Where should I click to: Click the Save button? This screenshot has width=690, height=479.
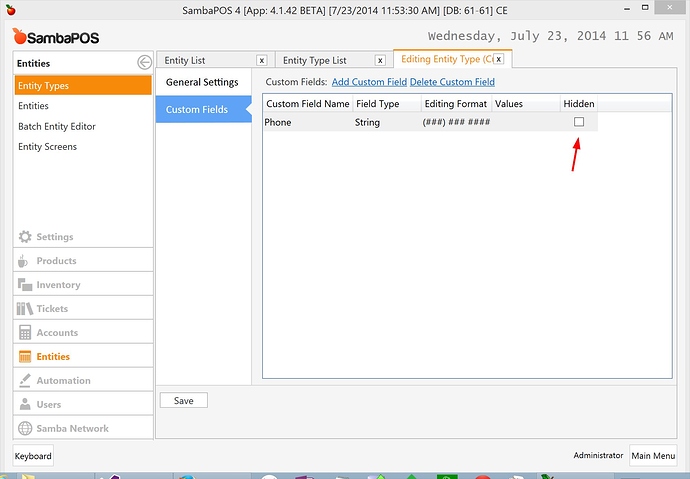coord(184,400)
